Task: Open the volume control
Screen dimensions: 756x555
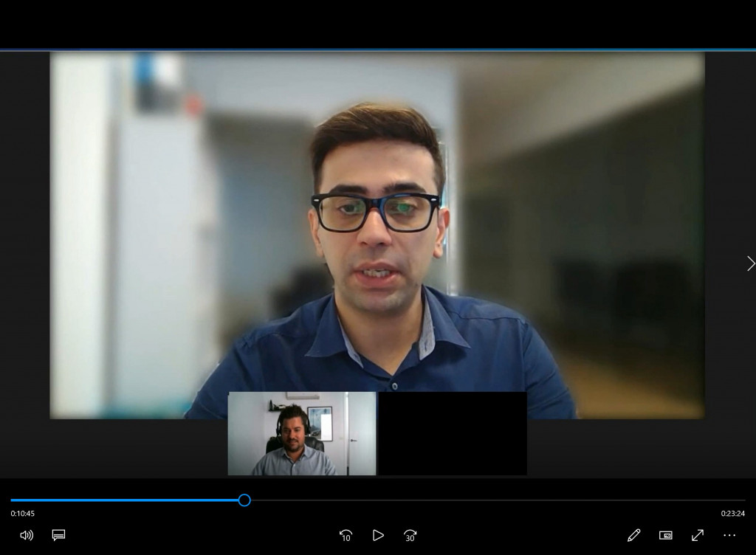Action: (x=27, y=535)
